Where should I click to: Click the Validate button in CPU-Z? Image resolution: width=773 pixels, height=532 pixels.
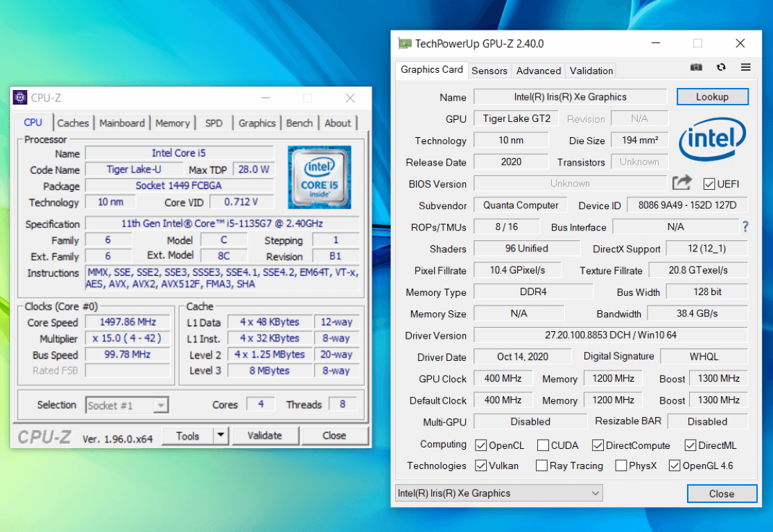point(265,436)
